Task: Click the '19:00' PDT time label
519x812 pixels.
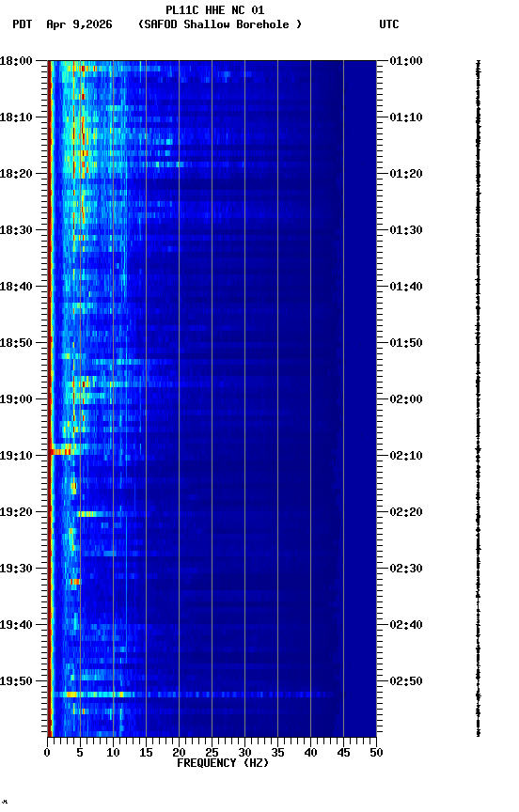Action: [16, 399]
